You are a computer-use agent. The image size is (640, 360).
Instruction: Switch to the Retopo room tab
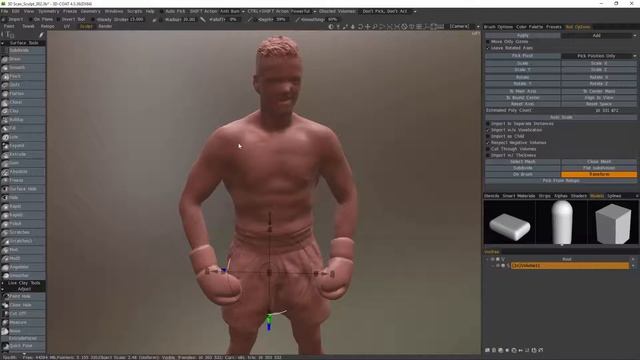(x=47, y=27)
